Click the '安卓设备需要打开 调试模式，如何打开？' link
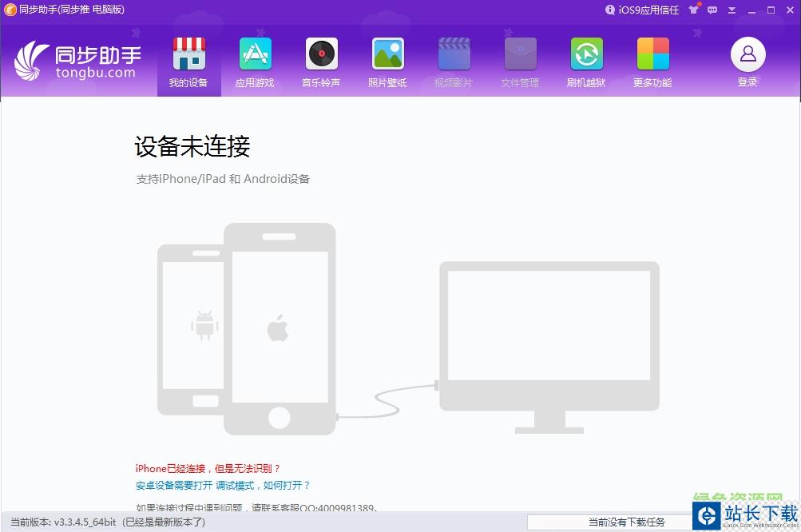801x532 pixels. point(223,485)
